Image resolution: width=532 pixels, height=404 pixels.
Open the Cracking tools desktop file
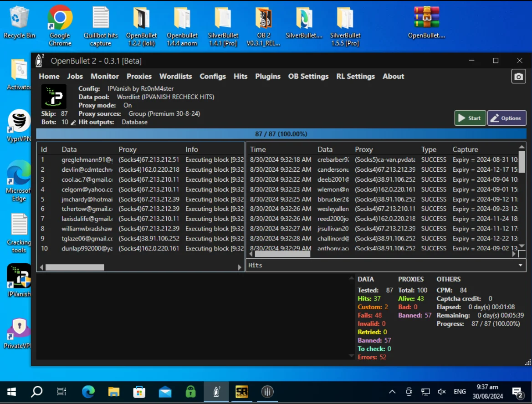tap(19, 233)
